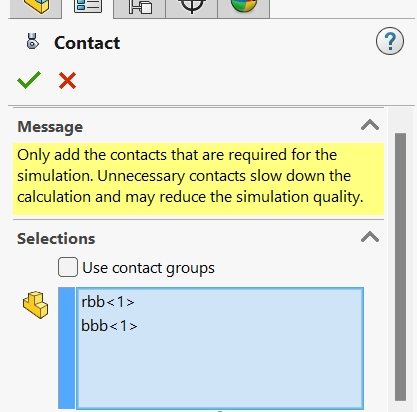The height and width of the screenshot is (412, 417).
Task: Collapse the Message section chevron
Action: (x=370, y=125)
